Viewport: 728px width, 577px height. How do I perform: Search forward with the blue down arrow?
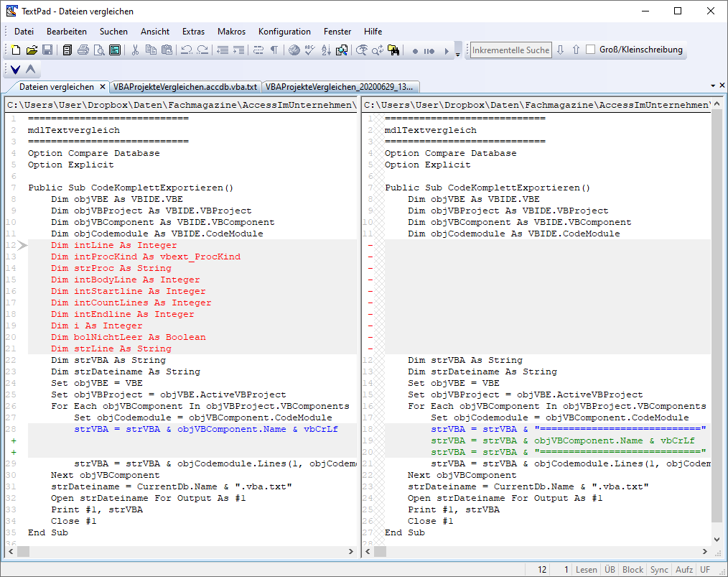point(561,50)
